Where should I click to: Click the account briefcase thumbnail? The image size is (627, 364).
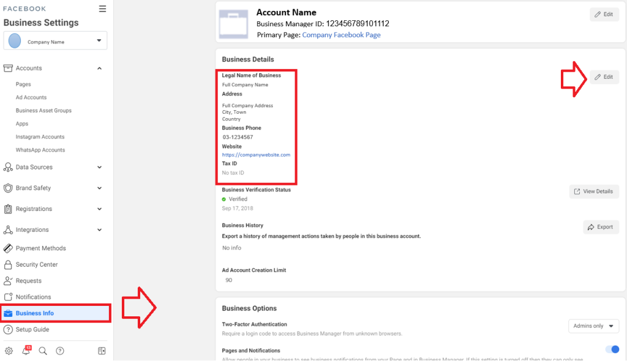[x=233, y=24]
